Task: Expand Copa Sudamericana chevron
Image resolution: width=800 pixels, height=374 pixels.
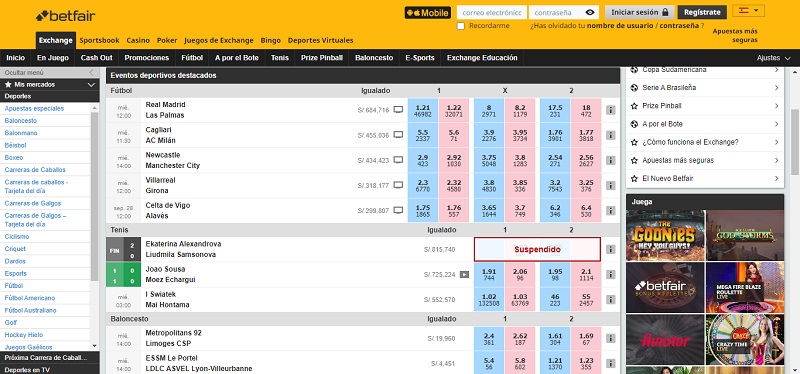Action: 776,70
